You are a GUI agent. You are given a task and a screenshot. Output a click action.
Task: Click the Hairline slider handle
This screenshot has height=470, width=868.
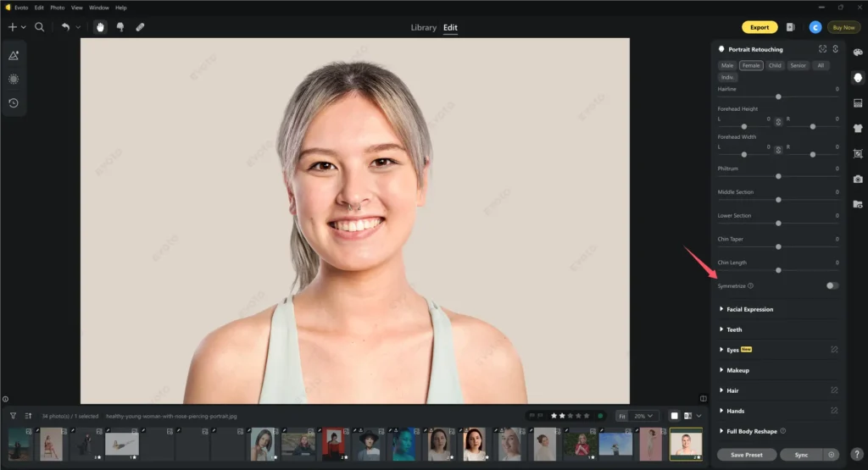[778, 97]
